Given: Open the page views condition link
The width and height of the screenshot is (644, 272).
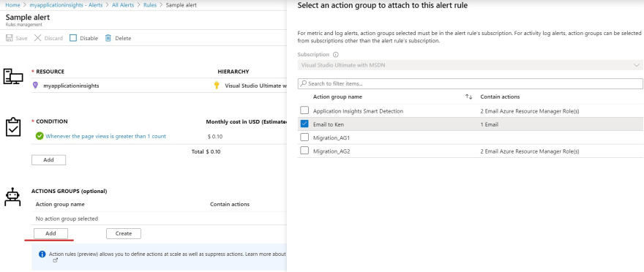Looking at the screenshot, I should [x=105, y=136].
